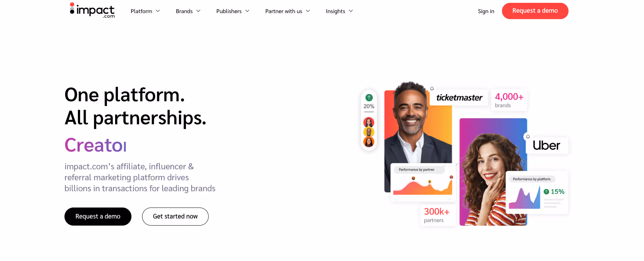Select the bottom avatar in partner list

click(369, 142)
